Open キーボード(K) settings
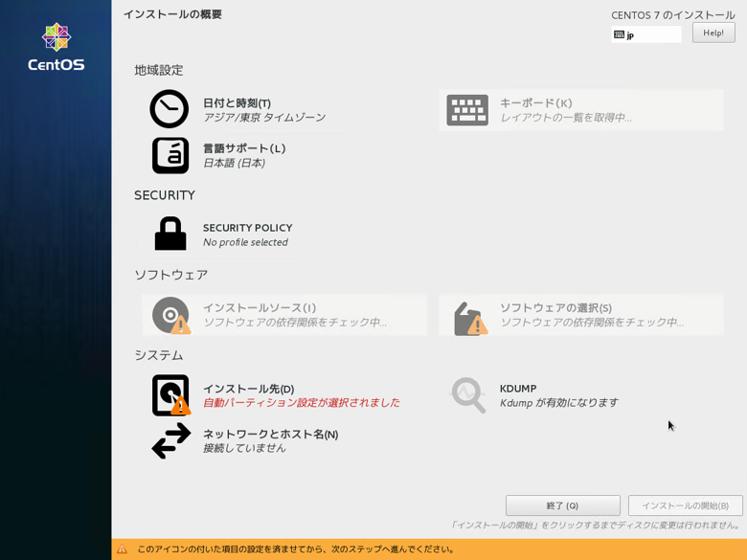This screenshot has height=560, width=747. [535, 102]
